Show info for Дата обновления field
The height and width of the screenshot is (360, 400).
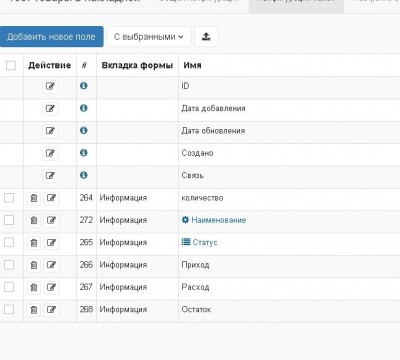[84, 130]
